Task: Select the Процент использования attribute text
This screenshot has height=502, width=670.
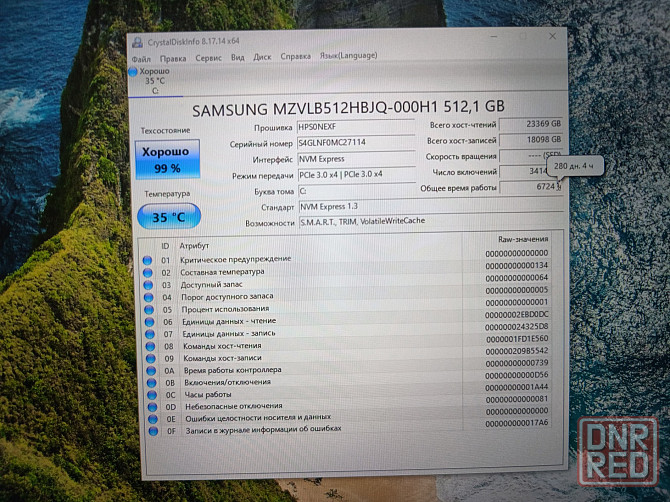Action: point(225,309)
